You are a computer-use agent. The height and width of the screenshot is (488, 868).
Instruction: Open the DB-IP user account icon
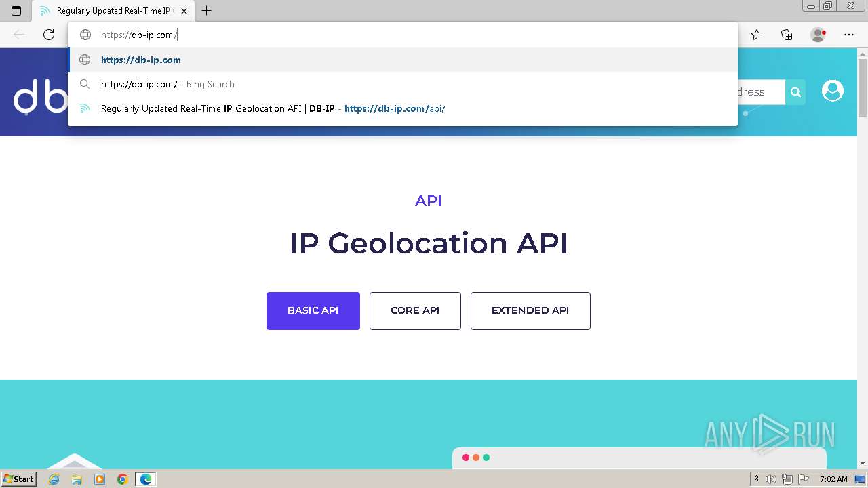833,91
